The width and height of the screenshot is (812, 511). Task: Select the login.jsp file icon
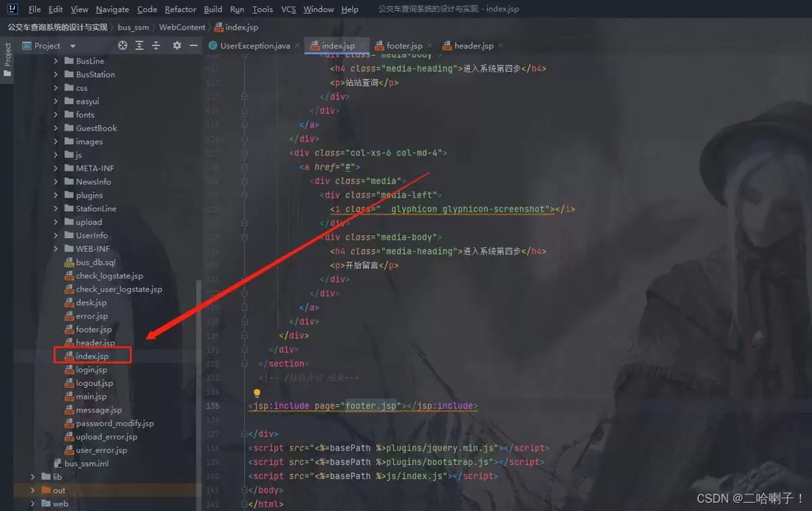[69, 370]
